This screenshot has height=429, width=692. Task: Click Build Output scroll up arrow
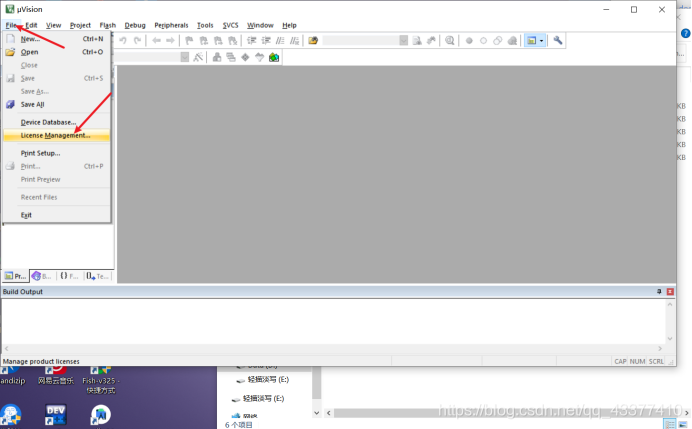click(x=670, y=305)
